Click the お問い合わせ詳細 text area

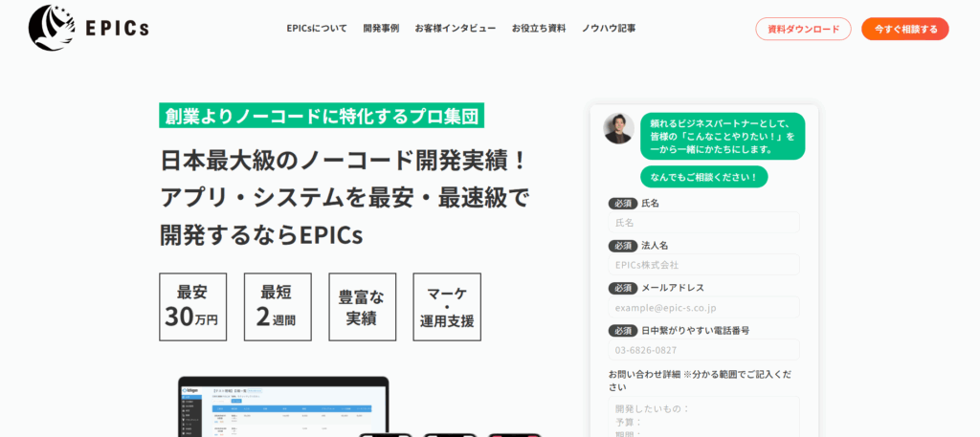click(x=703, y=417)
